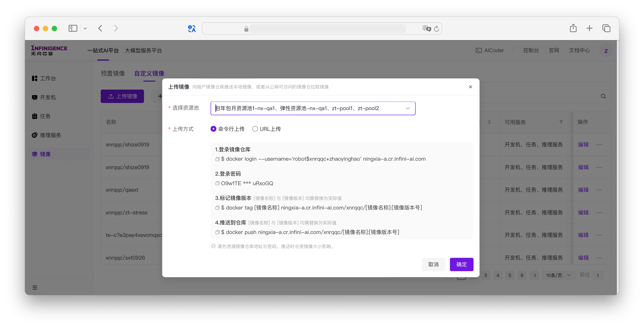
Task: Open 一站式AI平台 top menu
Action: pyautogui.click(x=103, y=51)
